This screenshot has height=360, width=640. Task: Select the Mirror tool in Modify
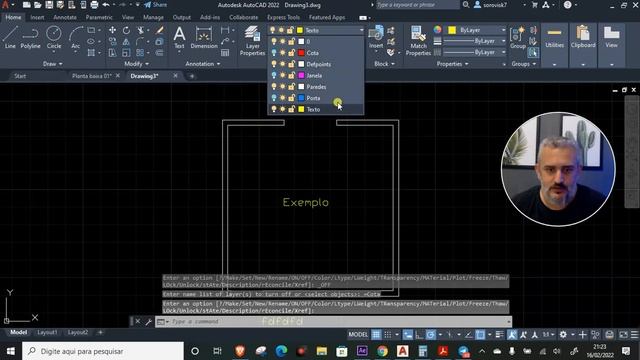pos(126,41)
